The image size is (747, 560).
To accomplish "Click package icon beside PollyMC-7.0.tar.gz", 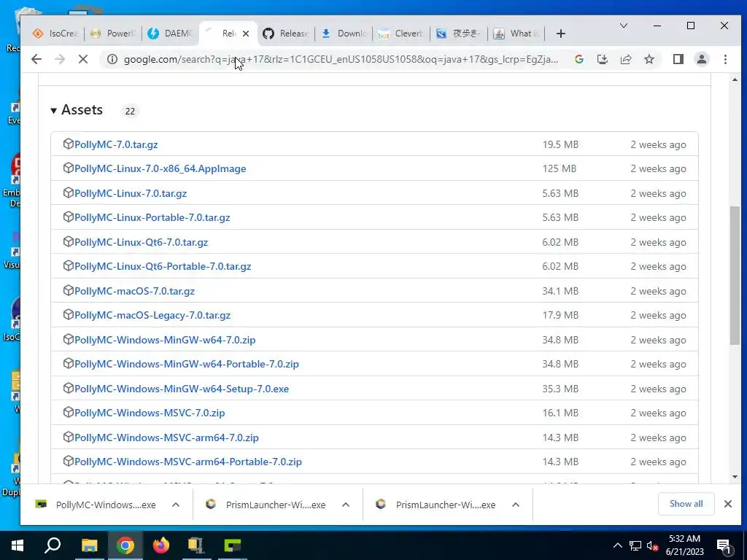I will [68, 144].
